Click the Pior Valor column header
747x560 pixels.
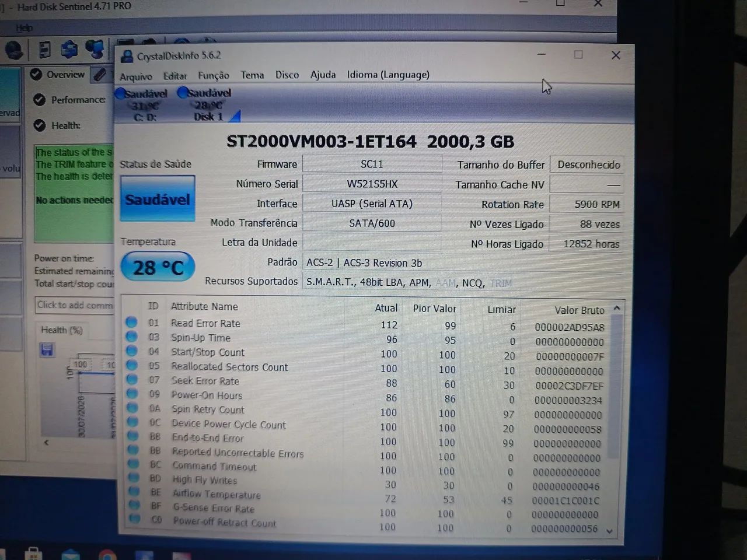pyautogui.click(x=434, y=309)
